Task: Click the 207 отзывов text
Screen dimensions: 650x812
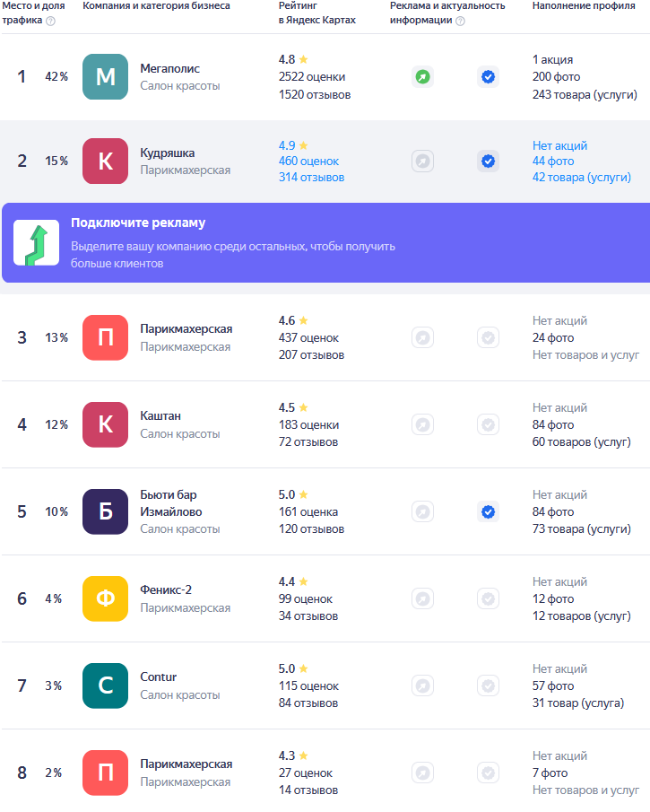Action: click(311, 354)
